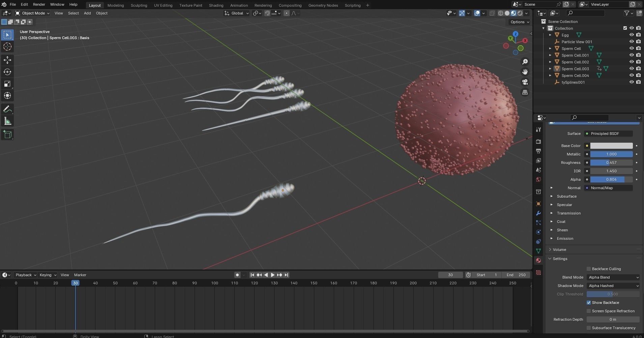This screenshot has height=338, width=644.
Task: Click Principled BSDF surface shader button
Action: [608, 134]
